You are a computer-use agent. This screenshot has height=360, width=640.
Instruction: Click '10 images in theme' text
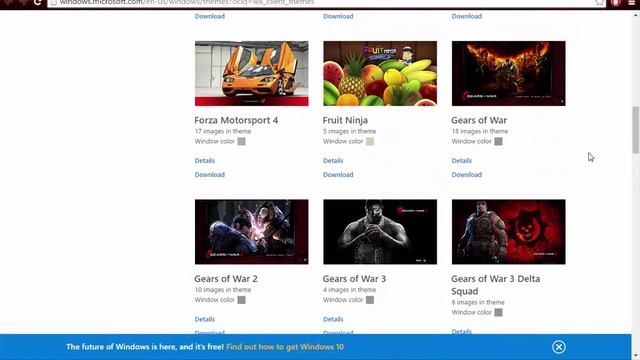coord(222,290)
